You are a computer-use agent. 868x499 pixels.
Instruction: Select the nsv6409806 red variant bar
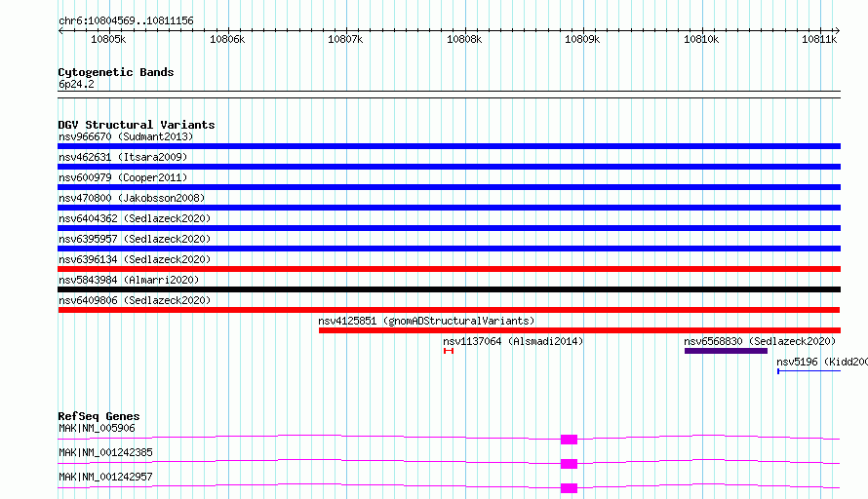tap(449, 310)
